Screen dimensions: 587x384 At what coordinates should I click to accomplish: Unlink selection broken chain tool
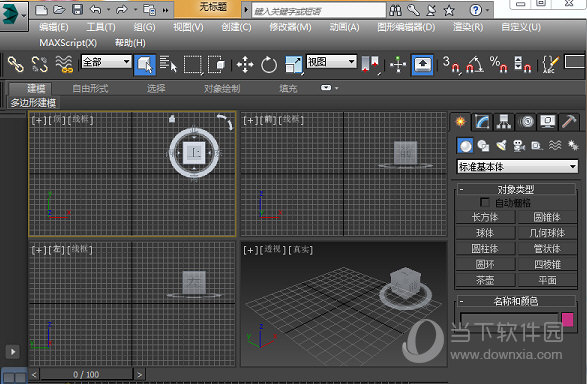(40, 64)
